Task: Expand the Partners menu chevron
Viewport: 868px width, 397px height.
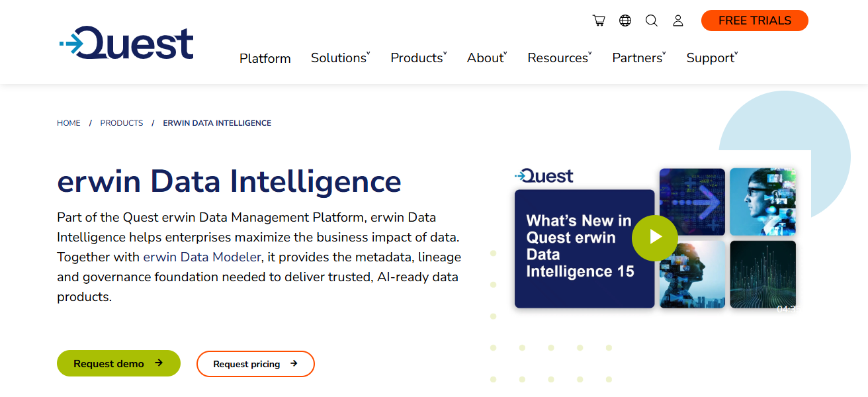Action: coord(664,55)
